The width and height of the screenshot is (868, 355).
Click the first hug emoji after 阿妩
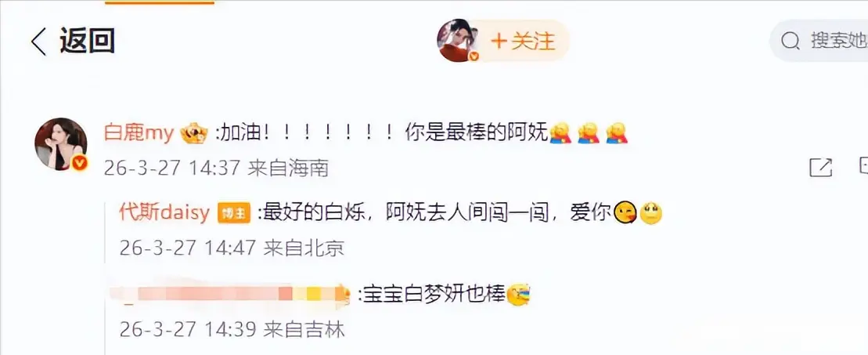click(560, 133)
